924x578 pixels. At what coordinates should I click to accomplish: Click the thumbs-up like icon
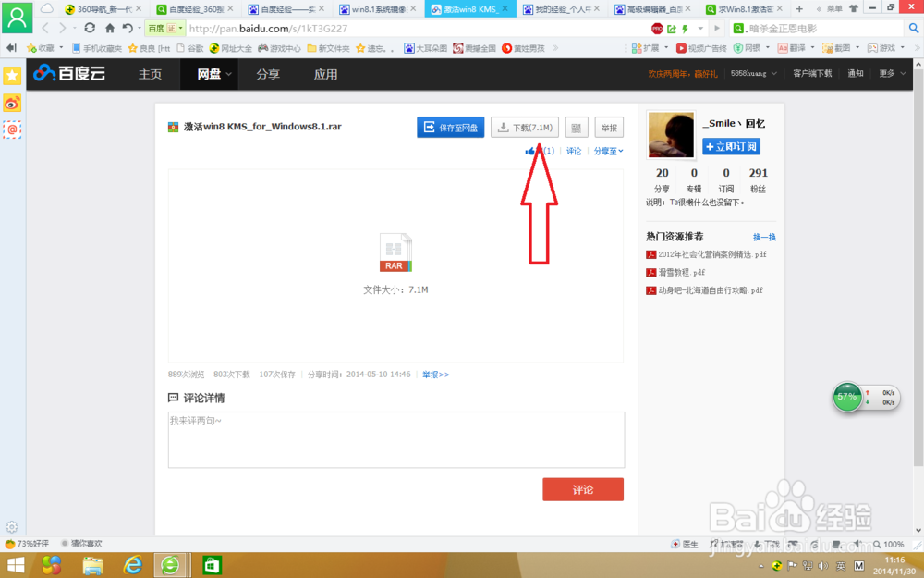[x=533, y=150]
